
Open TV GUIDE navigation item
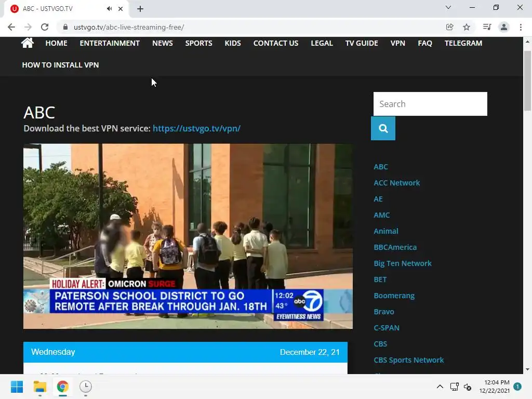362,43
